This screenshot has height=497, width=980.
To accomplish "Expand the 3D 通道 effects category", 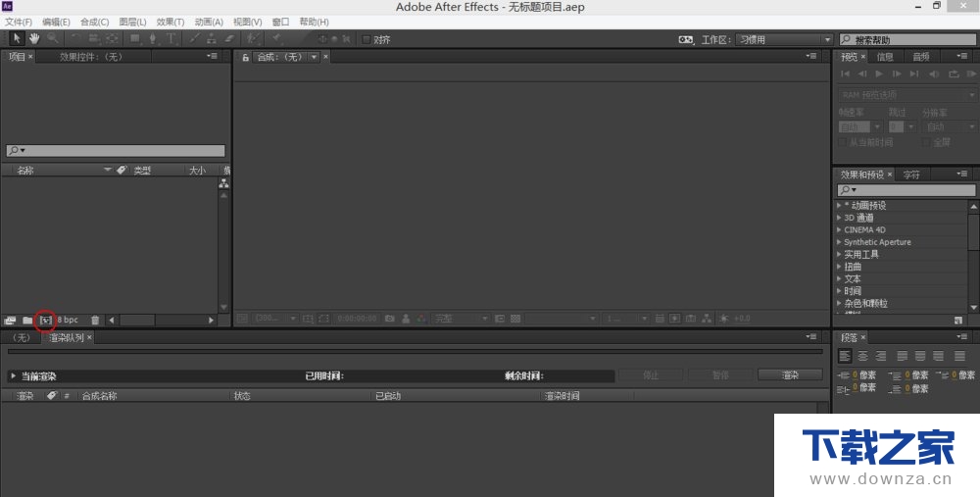I will pos(840,218).
